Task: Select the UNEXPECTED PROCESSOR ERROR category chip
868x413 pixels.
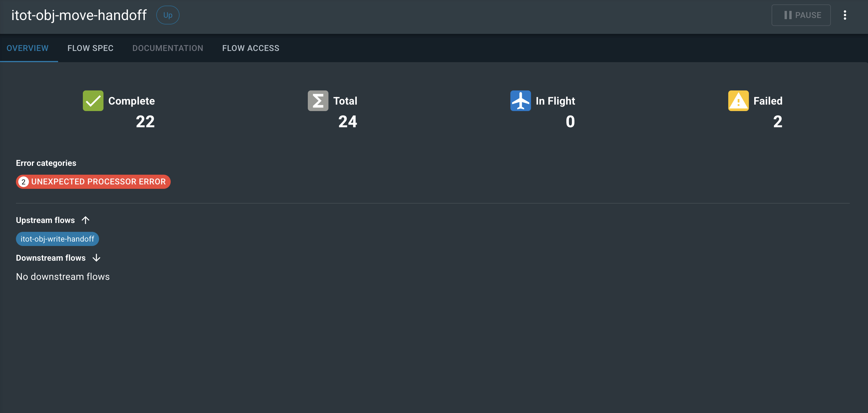Action: (x=98, y=182)
